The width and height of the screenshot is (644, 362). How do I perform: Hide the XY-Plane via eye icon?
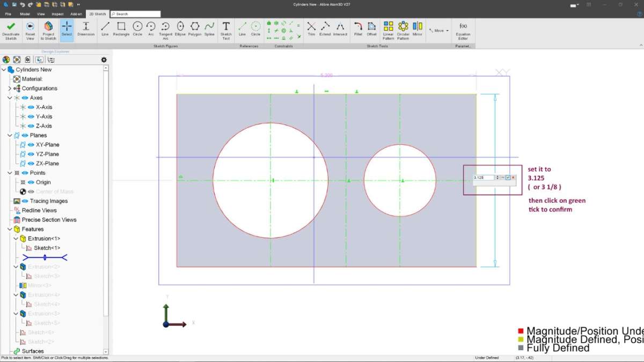[x=31, y=145]
